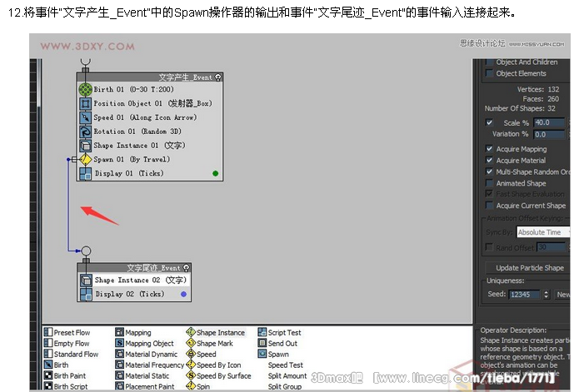This screenshot has width=579, height=392.
Task: Click the 文字尾迹_Event title bar
Action: [134, 268]
